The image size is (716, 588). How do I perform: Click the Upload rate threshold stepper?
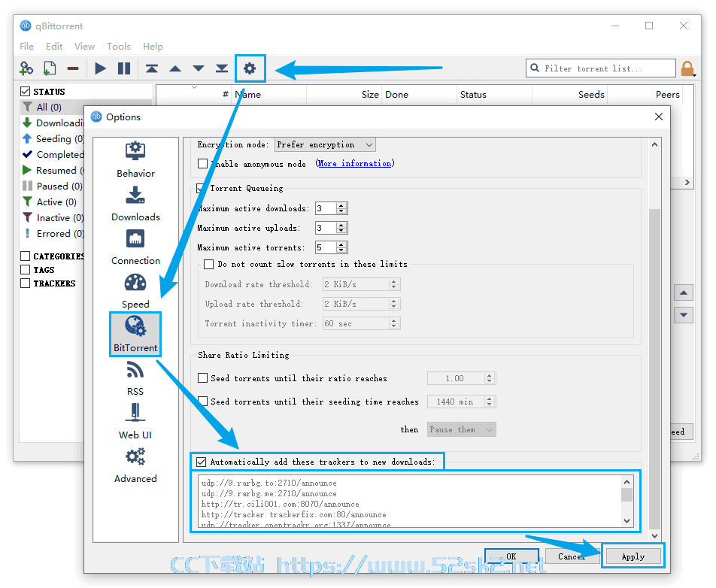393,304
